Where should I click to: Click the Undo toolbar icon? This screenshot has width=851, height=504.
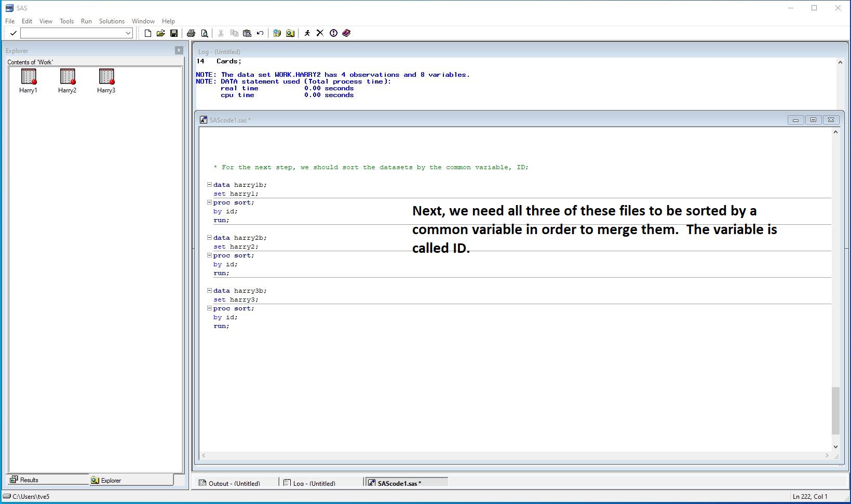(x=260, y=33)
